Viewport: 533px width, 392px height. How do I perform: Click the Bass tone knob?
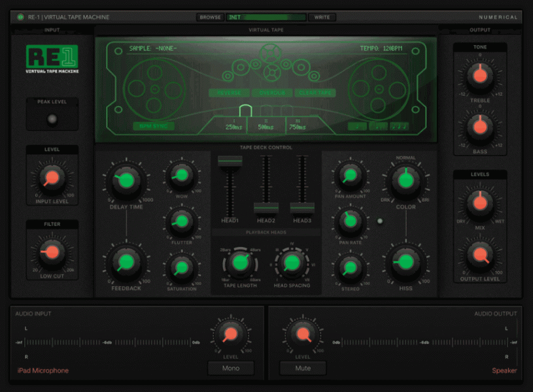coord(480,125)
